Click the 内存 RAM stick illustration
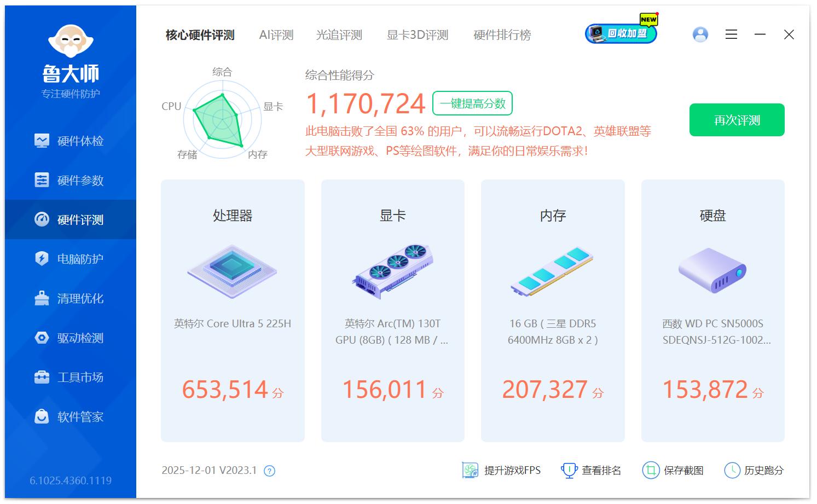The image size is (817, 504). [x=553, y=271]
